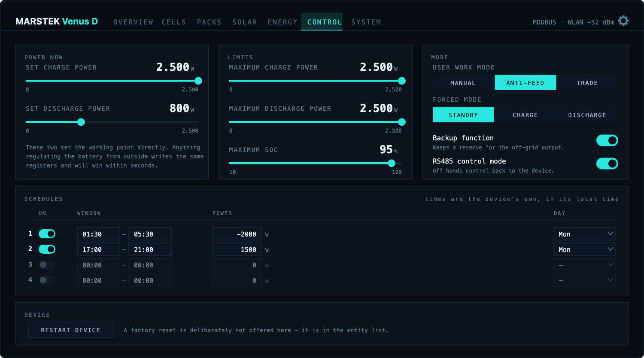644x358 pixels.
Task: Click MODBUS WLAN -52 dBm status text
Action: (x=573, y=22)
